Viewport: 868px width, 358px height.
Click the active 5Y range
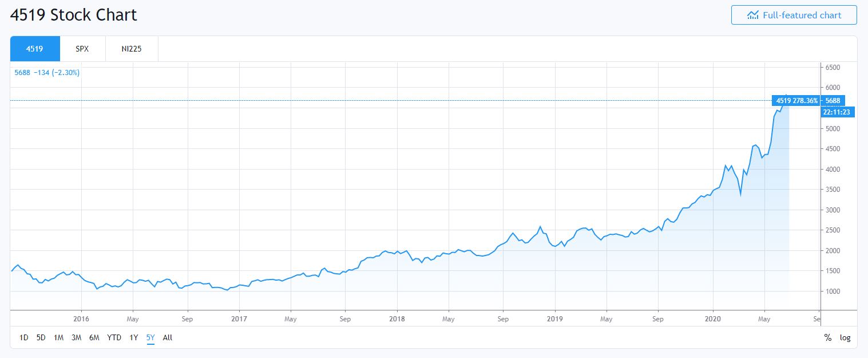pos(150,337)
